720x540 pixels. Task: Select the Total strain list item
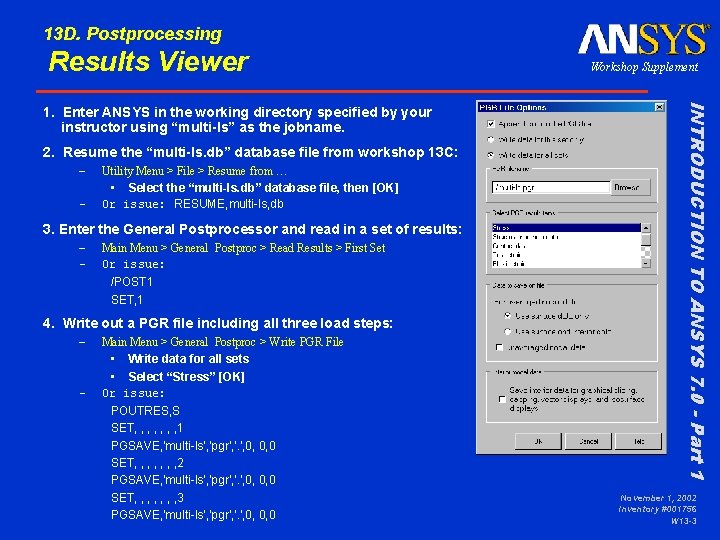click(x=566, y=254)
